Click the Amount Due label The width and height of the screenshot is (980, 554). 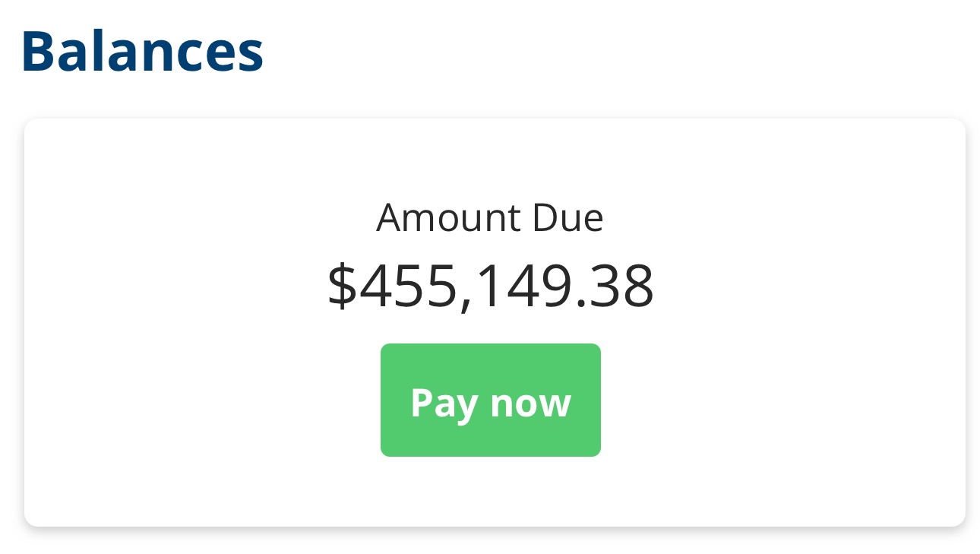pos(490,218)
